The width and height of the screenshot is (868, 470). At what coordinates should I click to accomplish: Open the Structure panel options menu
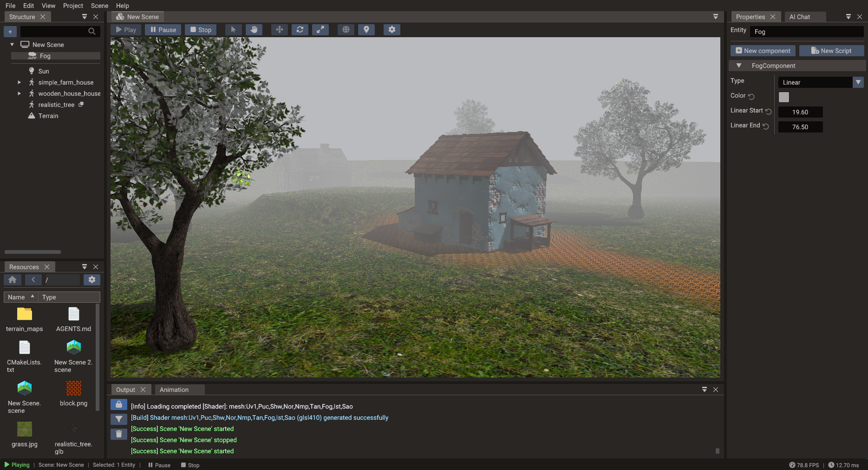85,17
